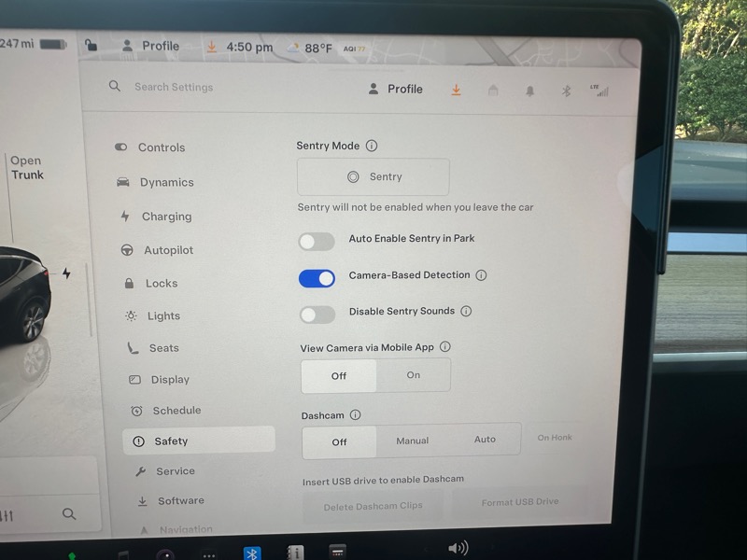Viewport: 747px width, 560px height.
Task: Click the Sentry Mode info icon
Action: click(372, 147)
